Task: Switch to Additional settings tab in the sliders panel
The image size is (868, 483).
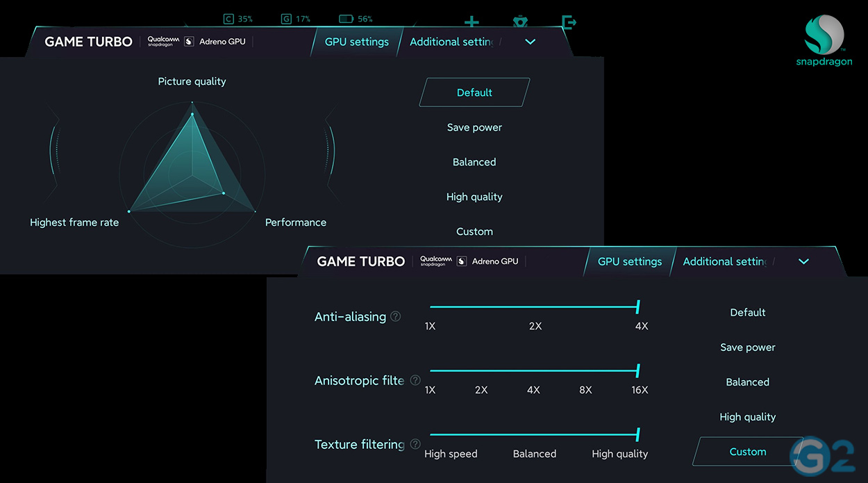Action: [724, 261]
